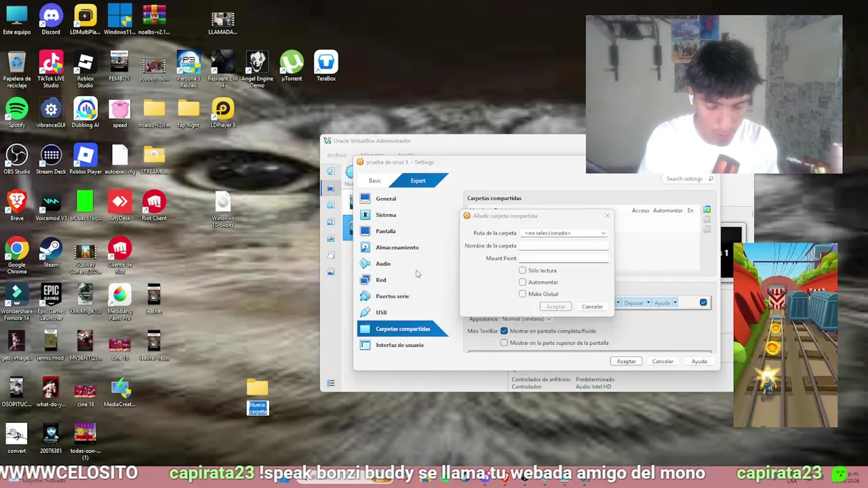This screenshot has width=868, height=488.
Task: Select the Papelera de reciclaje icon
Action: coord(17,70)
